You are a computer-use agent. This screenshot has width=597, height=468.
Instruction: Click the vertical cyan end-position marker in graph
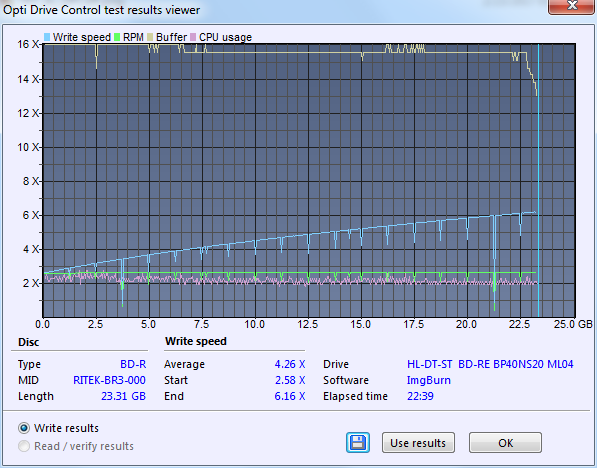538,180
